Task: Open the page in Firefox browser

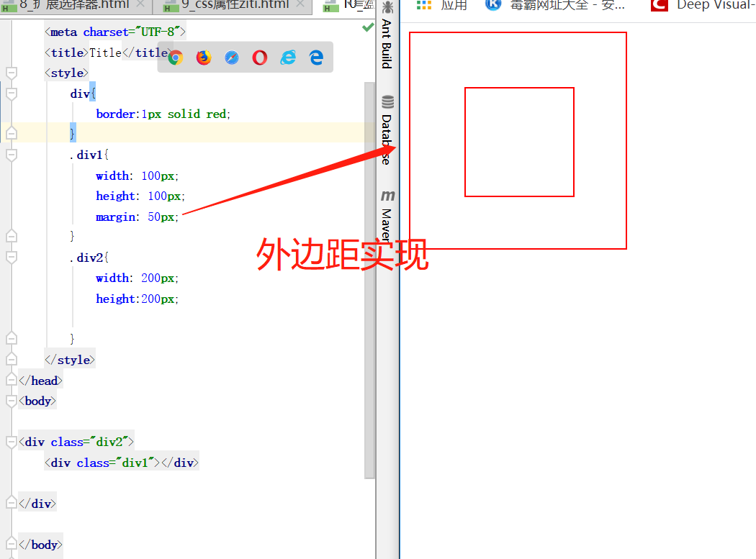Action: (203, 57)
